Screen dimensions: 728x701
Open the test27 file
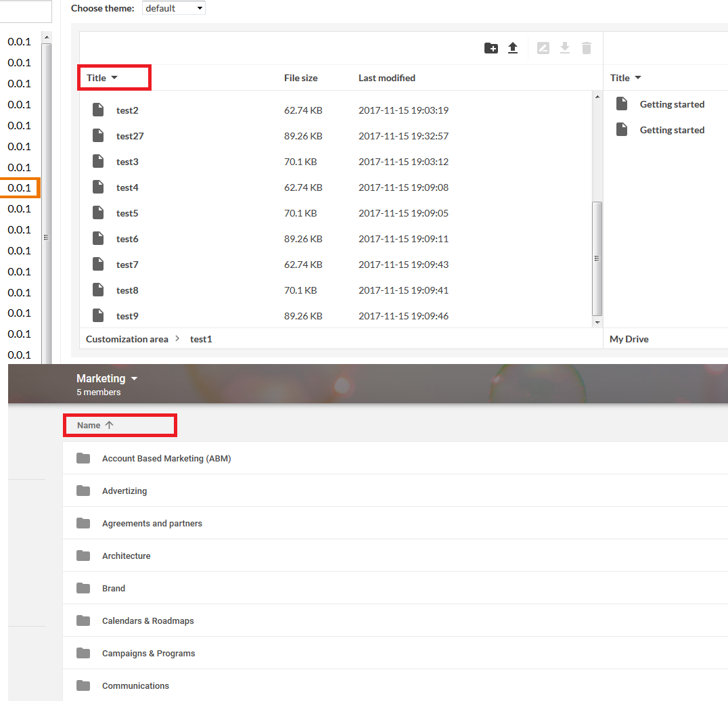130,135
